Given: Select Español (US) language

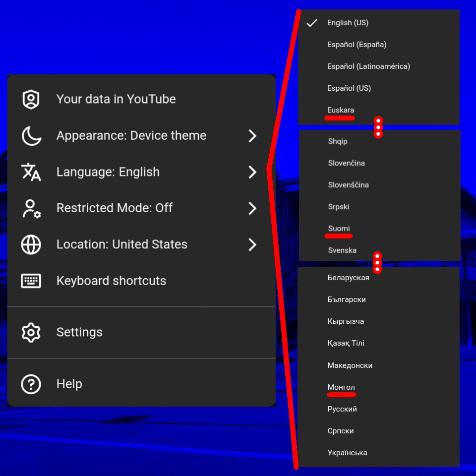Looking at the screenshot, I should (379, 88).
